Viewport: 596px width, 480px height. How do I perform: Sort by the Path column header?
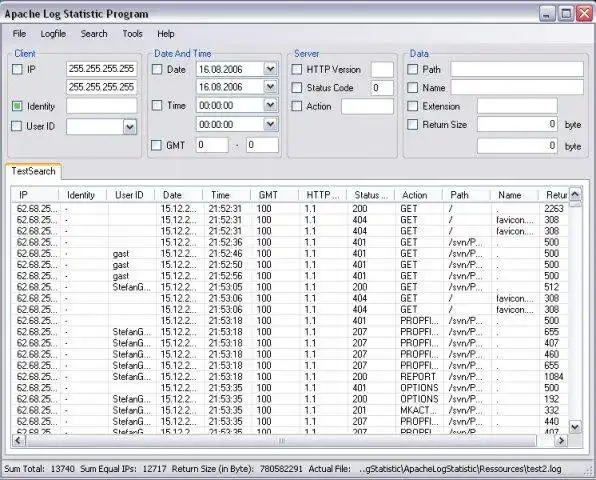pyautogui.click(x=466, y=195)
